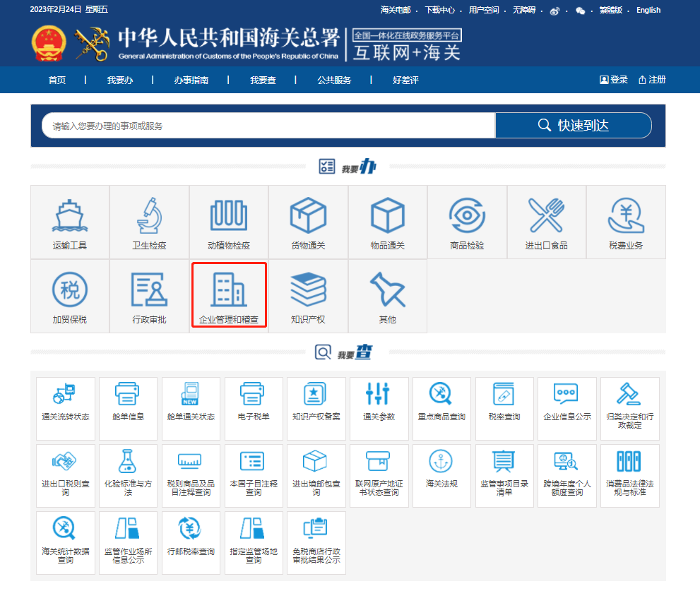Screen dimensions: 700x591
Task: Go to 办事指南 in navigation bar
Action: point(191,80)
